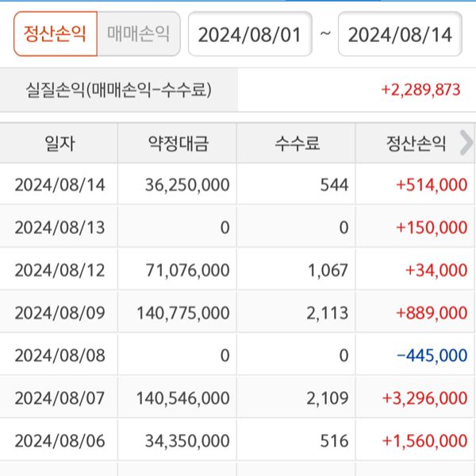This screenshot has width=476, height=476.
Task: Select the 2024/08/06 date row
Action: tap(60, 441)
